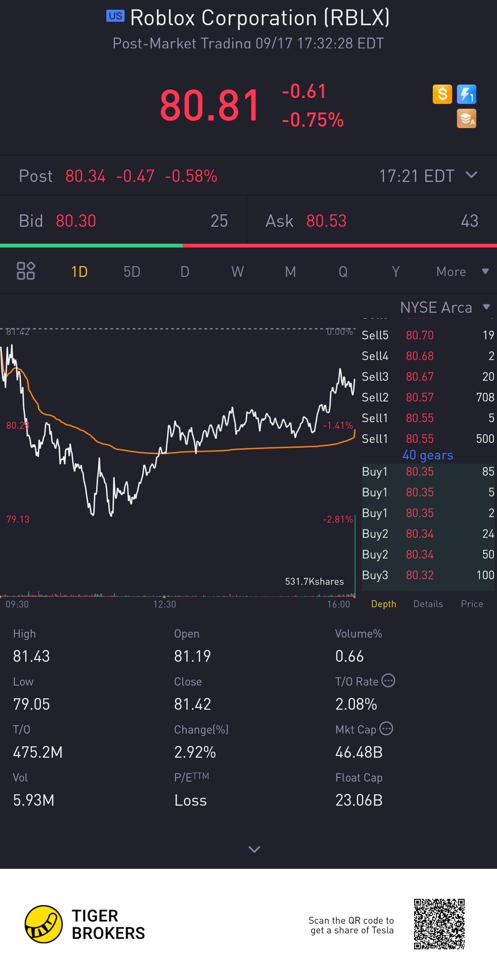Select the 5D chart period tab
The height and width of the screenshot is (980, 497).
tap(132, 272)
